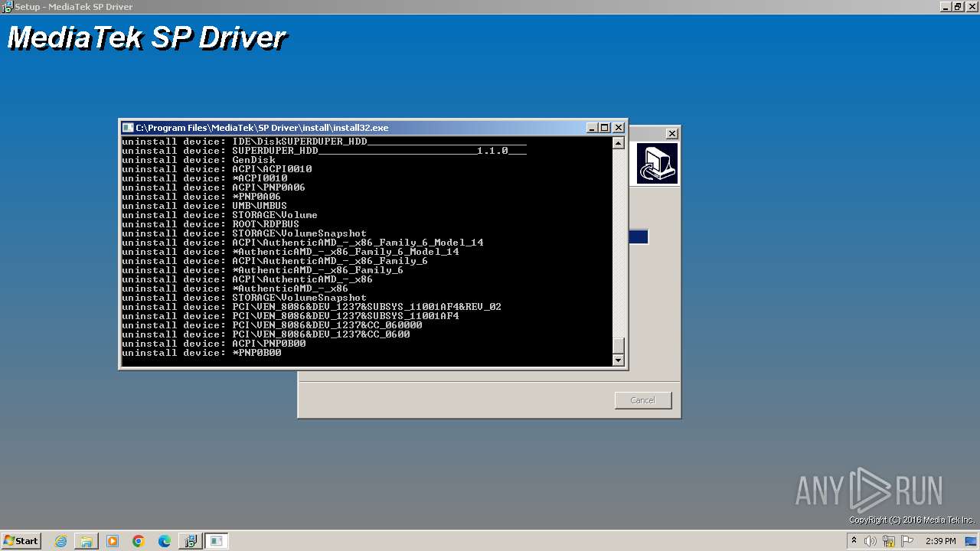The height and width of the screenshot is (551, 980).
Task: Close the Setup - MediaTek SP Driver window
Action: click(x=972, y=6)
